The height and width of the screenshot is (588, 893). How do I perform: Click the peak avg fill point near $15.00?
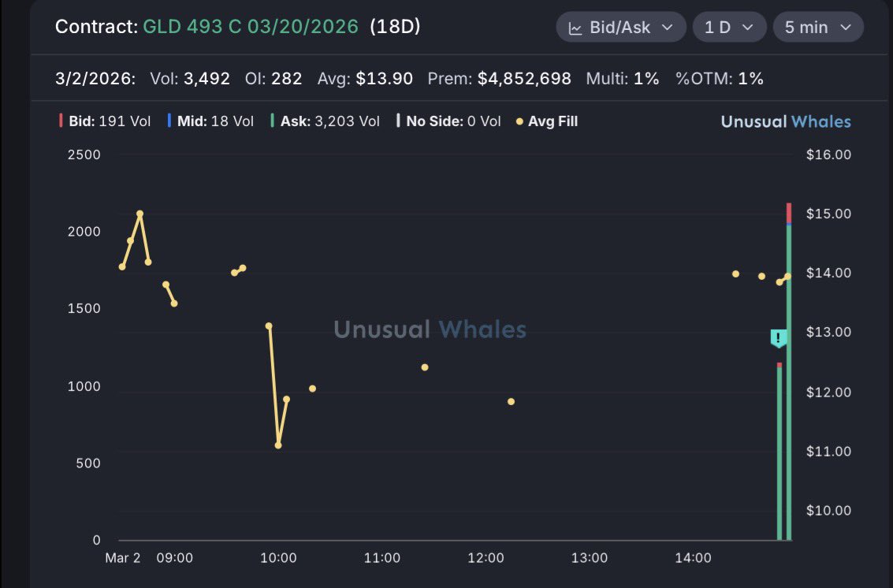[140, 214]
